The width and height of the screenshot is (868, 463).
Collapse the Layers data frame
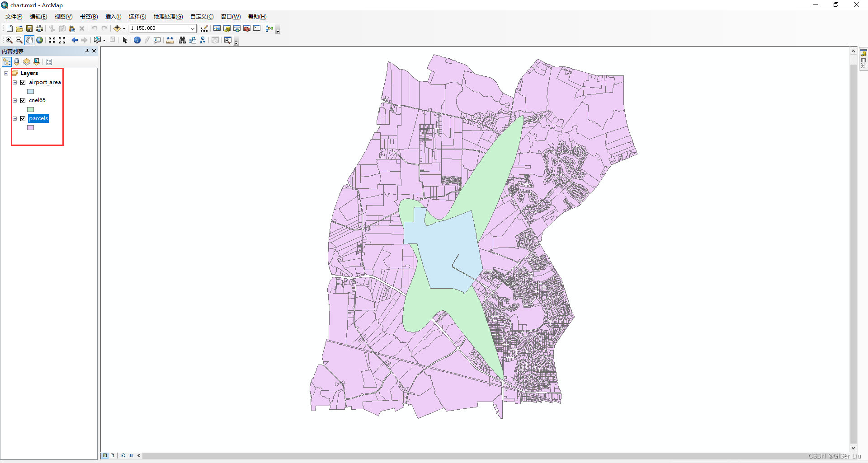6,73
